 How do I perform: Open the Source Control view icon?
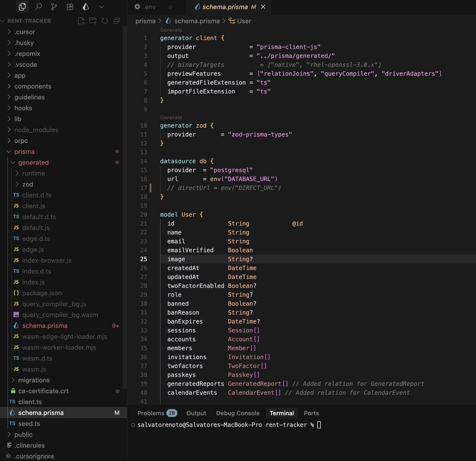pos(54,7)
